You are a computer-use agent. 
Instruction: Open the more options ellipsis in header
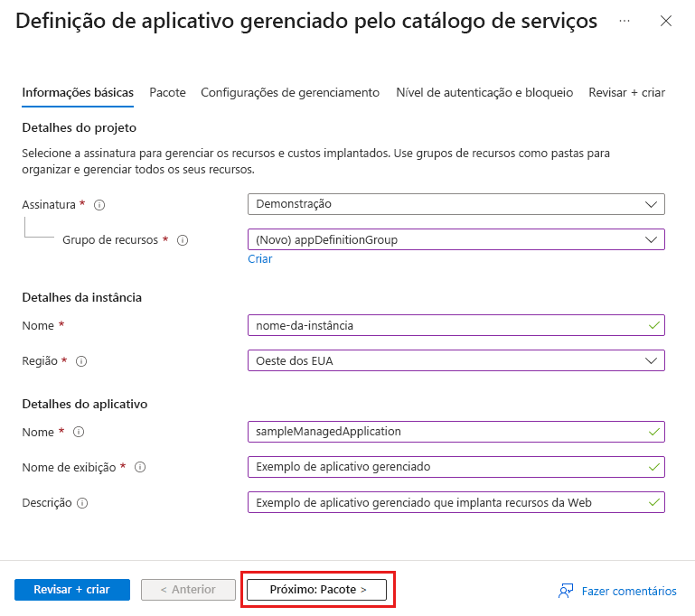pos(625,21)
